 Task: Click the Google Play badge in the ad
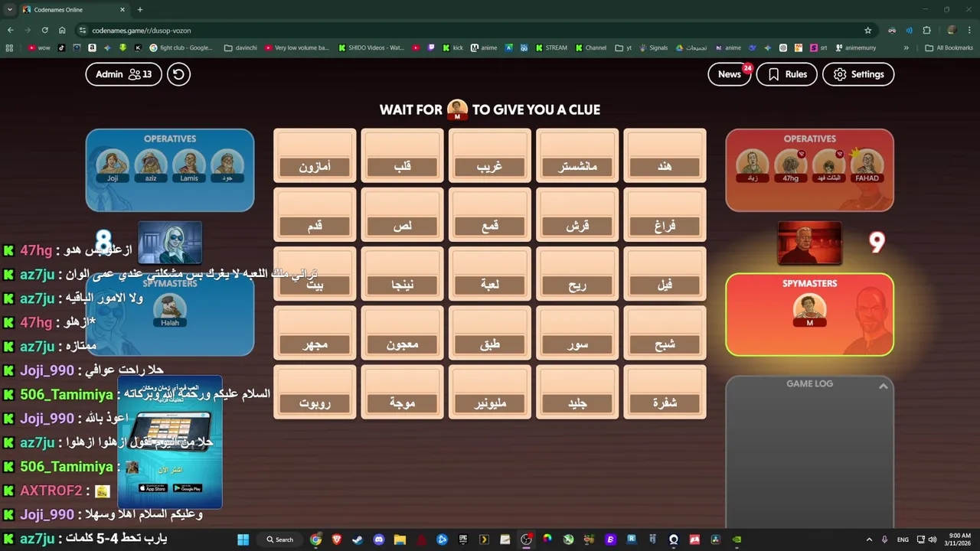188,488
